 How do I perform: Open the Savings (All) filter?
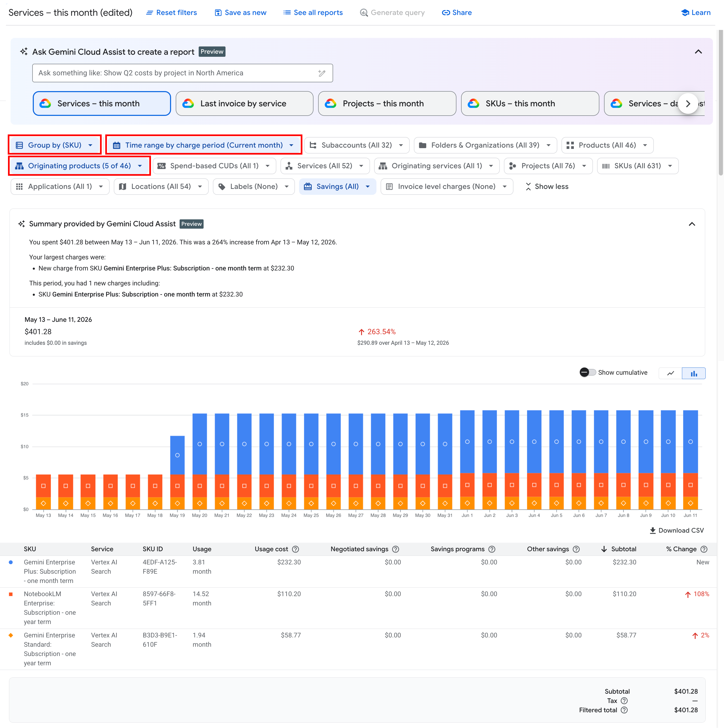coord(337,187)
